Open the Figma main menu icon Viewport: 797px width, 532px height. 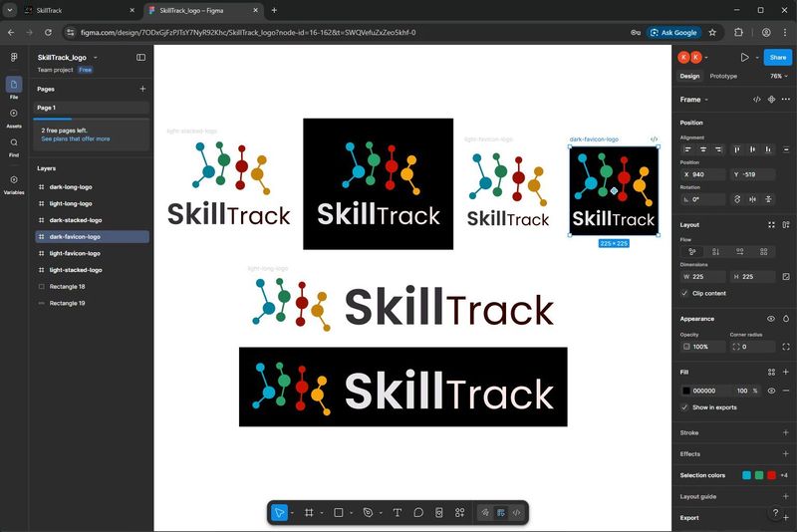pyautogui.click(x=14, y=57)
